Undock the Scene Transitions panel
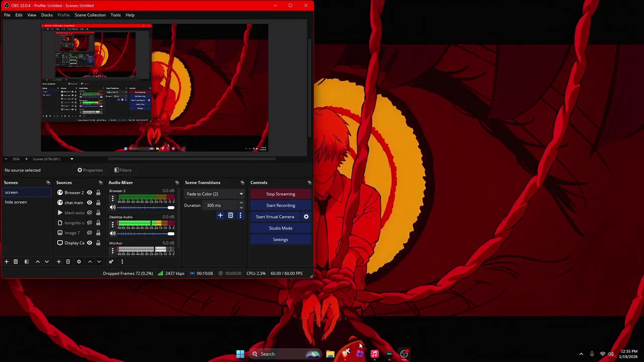This screenshot has height=362, width=644. 242,183
